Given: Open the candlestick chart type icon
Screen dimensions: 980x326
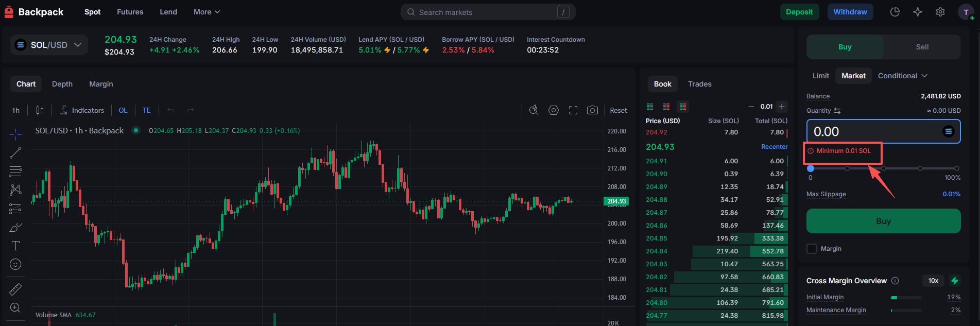Looking at the screenshot, I should tap(40, 110).
